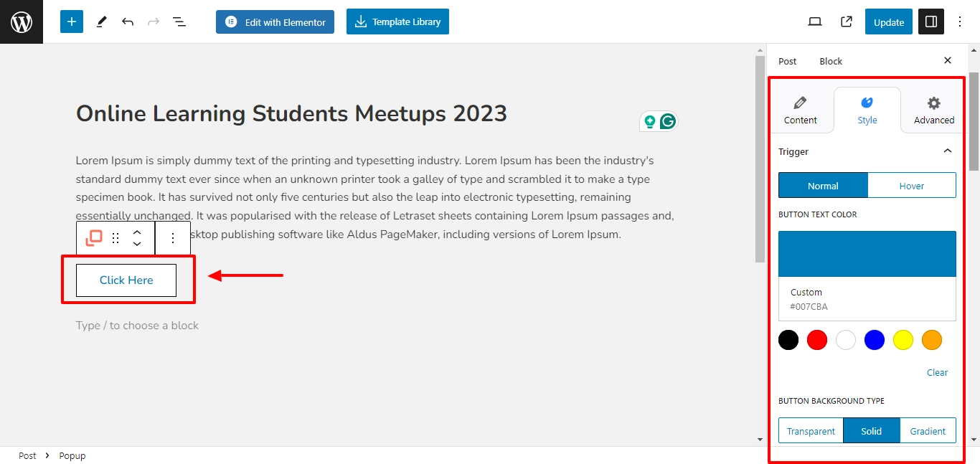Open the Grammarly icon in the editor
This screenshot has width=980, height=464.
(668, 122)
